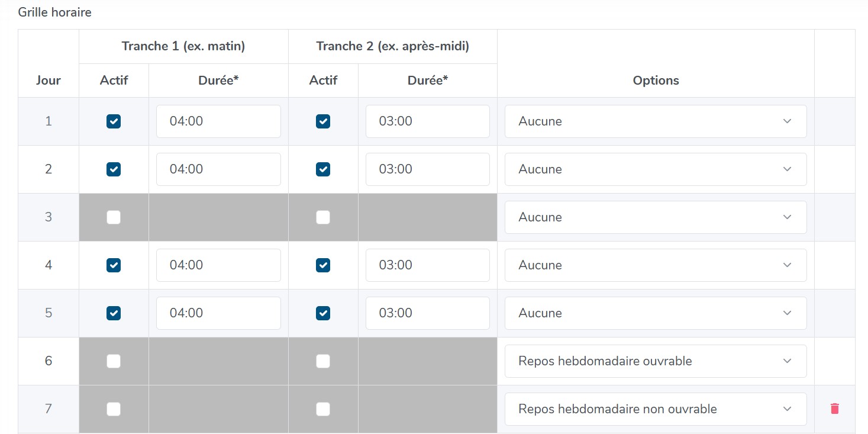Uncheck Tranche 2 Actif for day 5
Screen dimensions: 868x434
pos(323,313)
